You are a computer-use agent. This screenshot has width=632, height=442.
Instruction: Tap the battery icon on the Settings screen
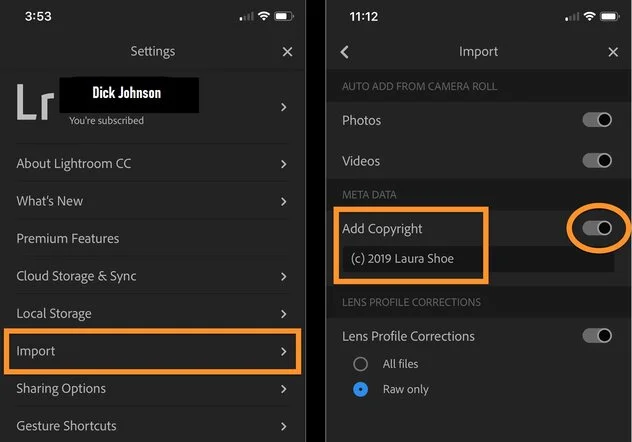click(x=284, y=16)
